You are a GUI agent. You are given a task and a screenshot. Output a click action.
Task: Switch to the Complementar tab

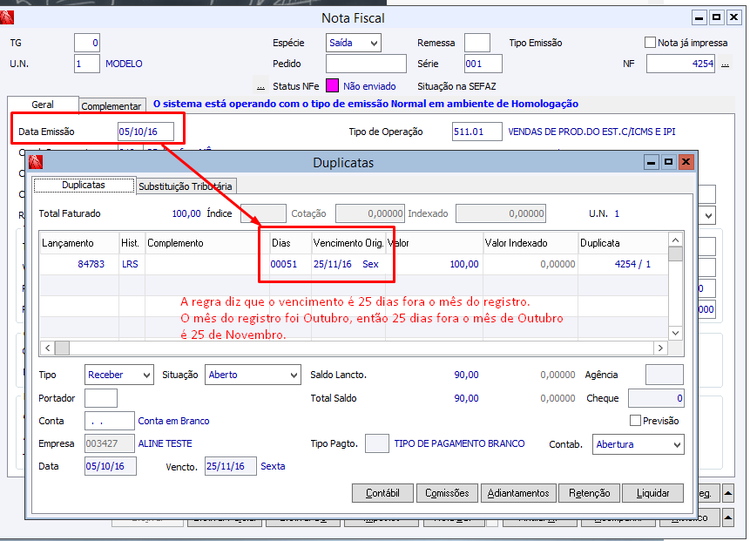tap(111, 106)
